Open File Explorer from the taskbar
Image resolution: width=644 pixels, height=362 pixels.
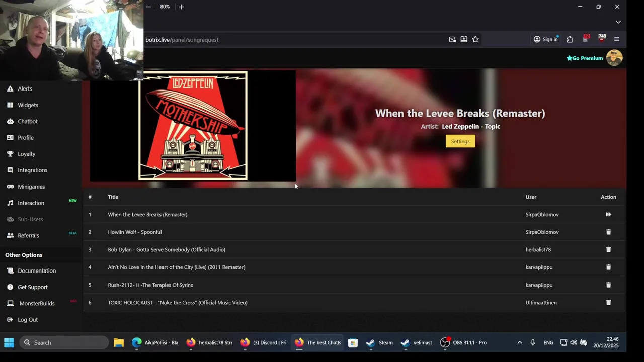pos(119,343)
